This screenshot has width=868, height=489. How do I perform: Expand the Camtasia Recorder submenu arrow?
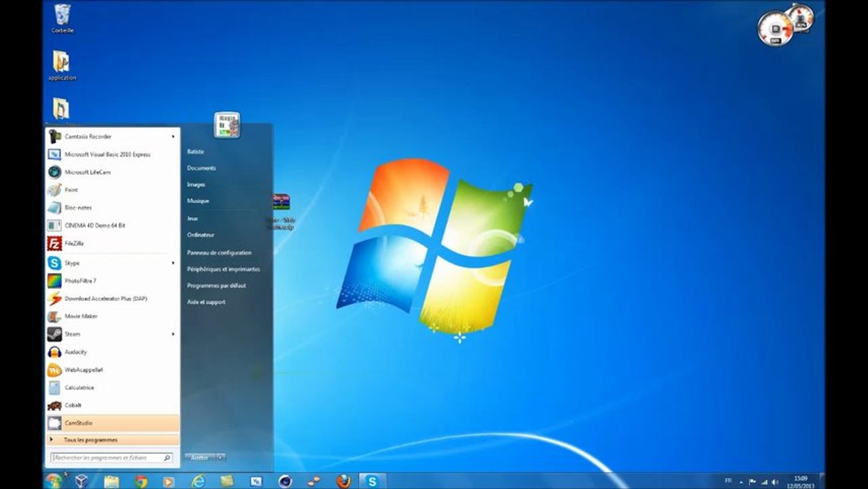(173, 137)
